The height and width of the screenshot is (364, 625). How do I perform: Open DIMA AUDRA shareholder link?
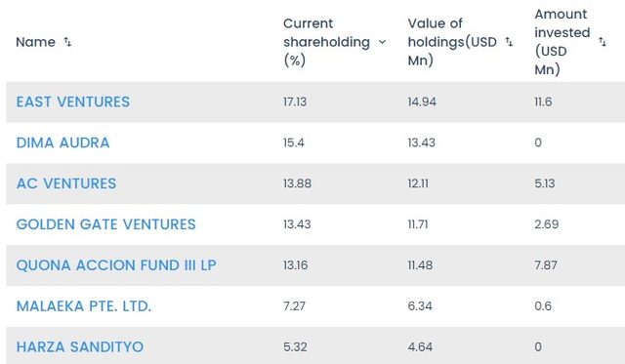pos(62,143)
